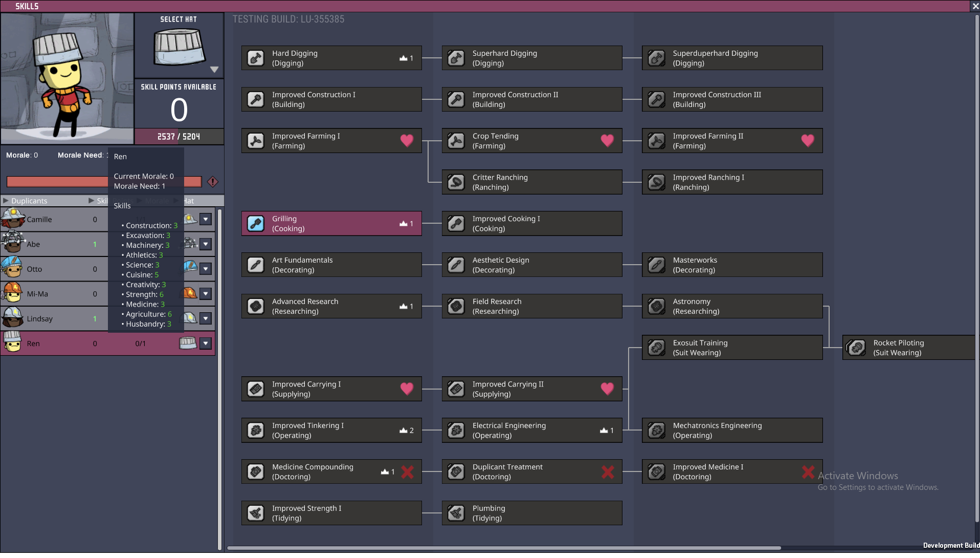
Task: Click the red morale progress bar
Action: click(x=56, y=182)
